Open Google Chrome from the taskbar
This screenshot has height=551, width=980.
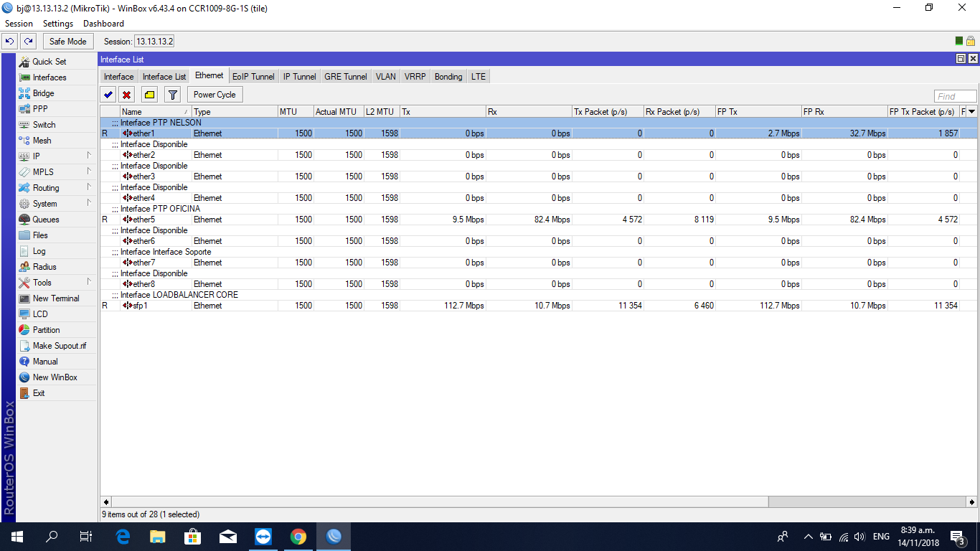[298, 537]
